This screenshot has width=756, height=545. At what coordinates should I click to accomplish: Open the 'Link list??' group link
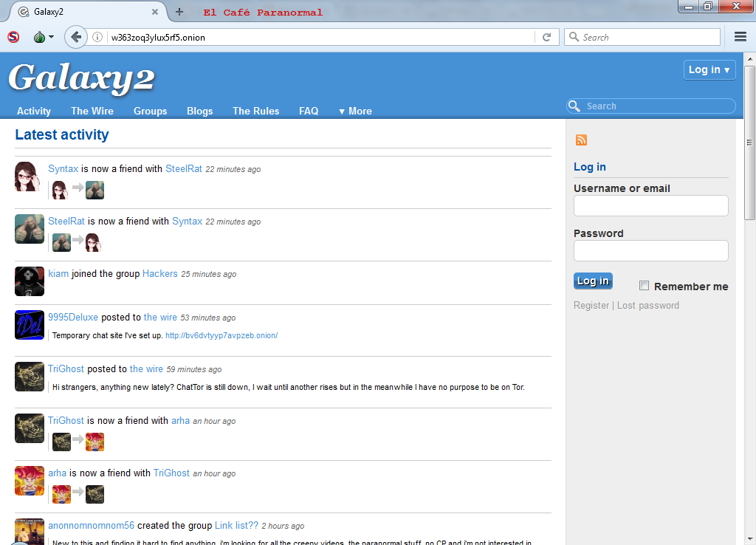pos(237,525)
